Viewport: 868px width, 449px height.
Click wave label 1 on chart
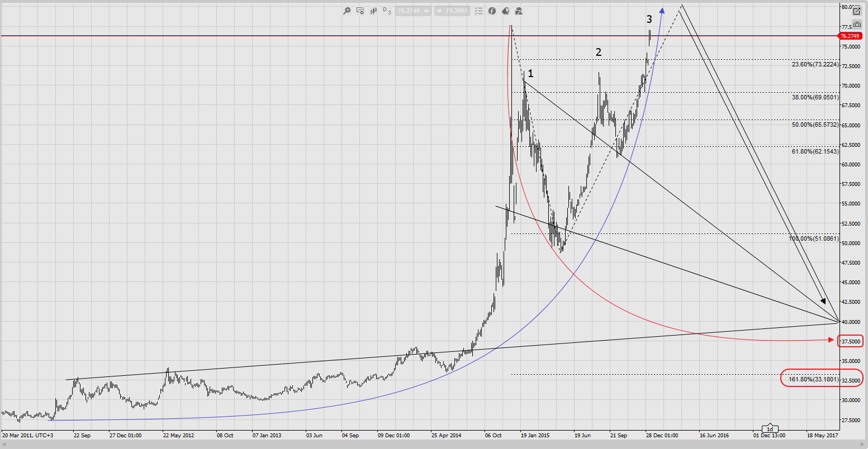coord(530,74)
